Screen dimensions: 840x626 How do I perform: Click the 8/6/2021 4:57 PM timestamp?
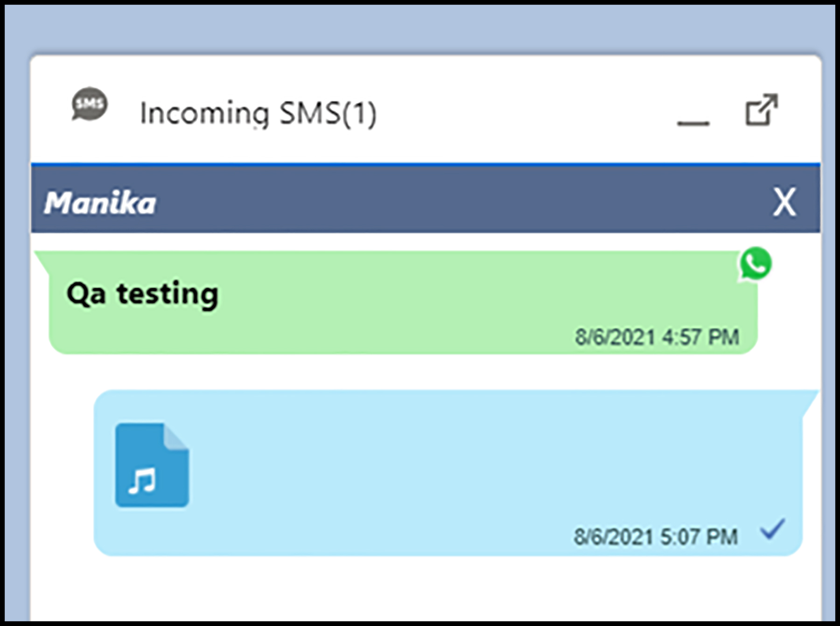click(657, 337)
